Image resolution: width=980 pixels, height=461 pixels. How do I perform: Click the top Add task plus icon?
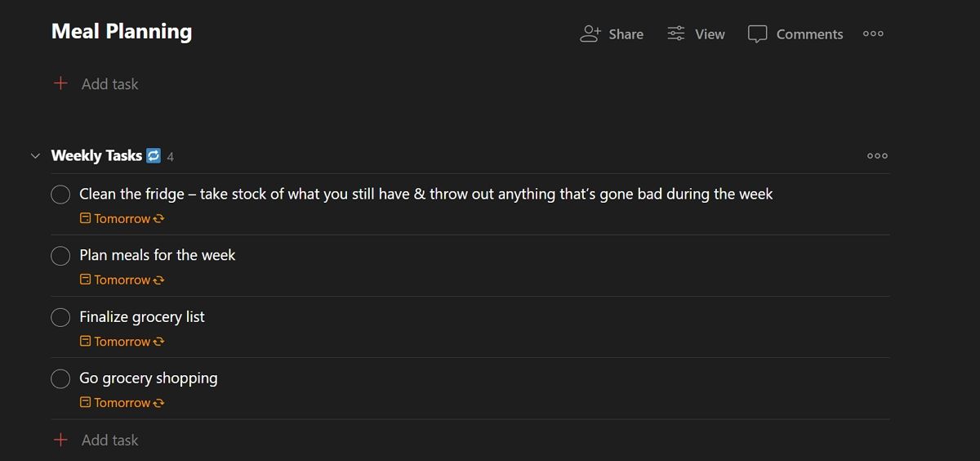point(60,83)
